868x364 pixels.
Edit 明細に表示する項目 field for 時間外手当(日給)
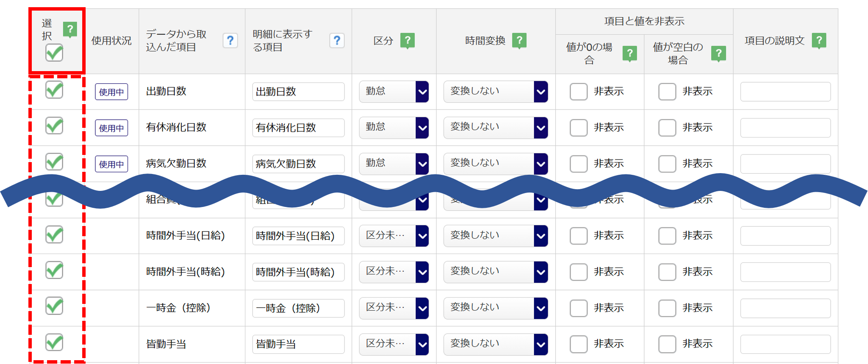[298, 236]
